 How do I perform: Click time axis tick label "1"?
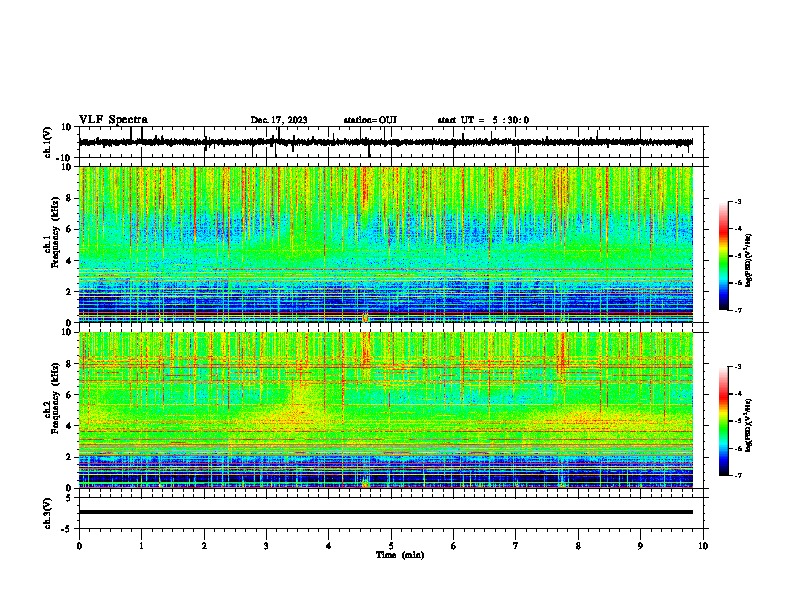tap(141, 546)
